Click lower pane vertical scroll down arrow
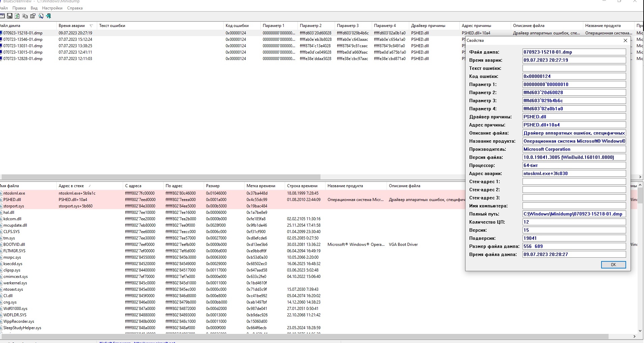 coord(640,331)
